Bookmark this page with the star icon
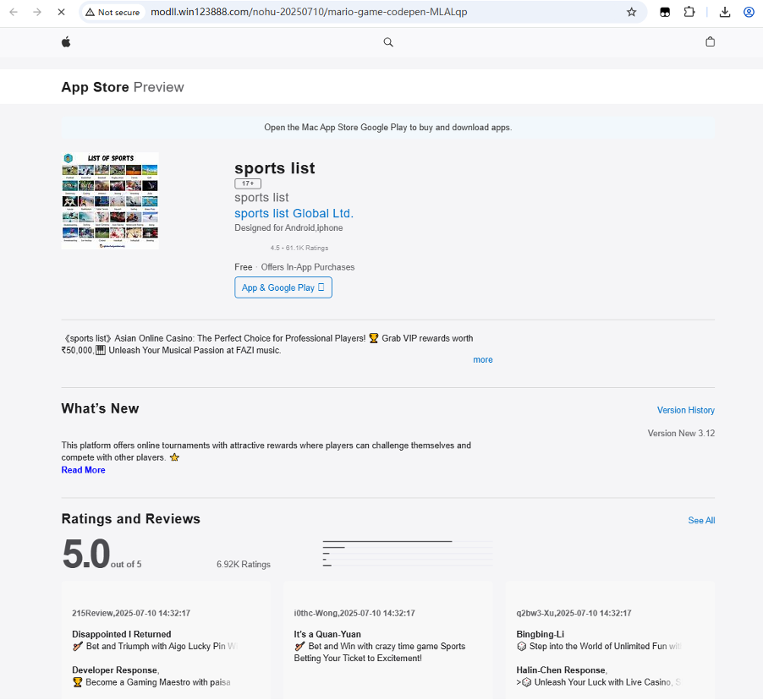 click(631, 13)
